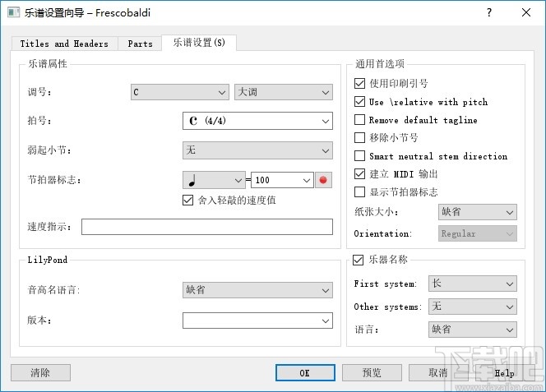The height and width of the screenshot is (392, 546).
Task: Click the 版本: label
Action: [39, 321]
